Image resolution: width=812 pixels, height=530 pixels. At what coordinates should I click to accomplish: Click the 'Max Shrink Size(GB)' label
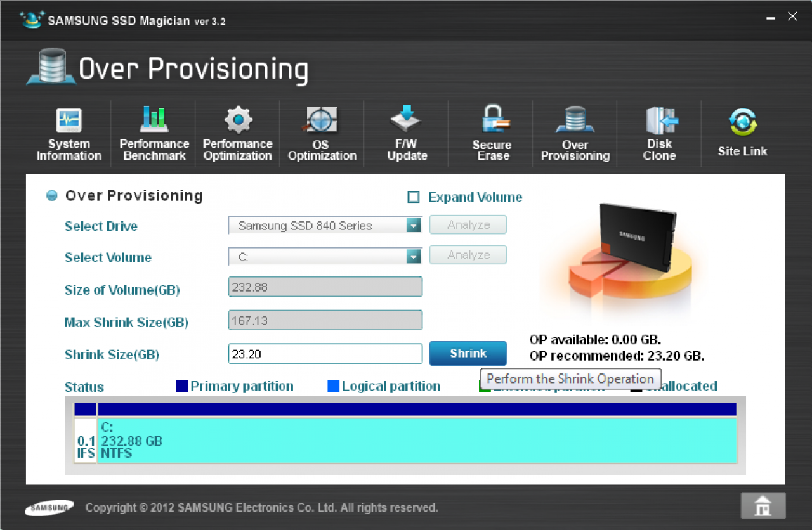click(x=126, y=322)
